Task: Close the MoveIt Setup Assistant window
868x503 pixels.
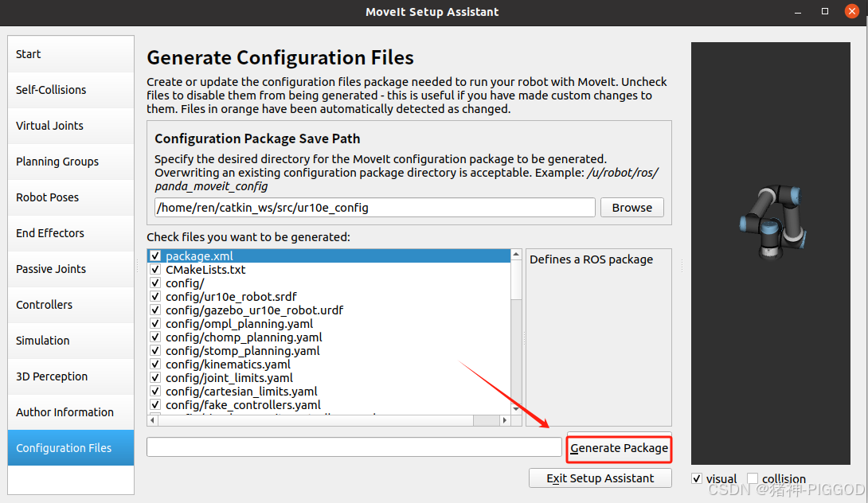Action: click(x=852, y=11)
